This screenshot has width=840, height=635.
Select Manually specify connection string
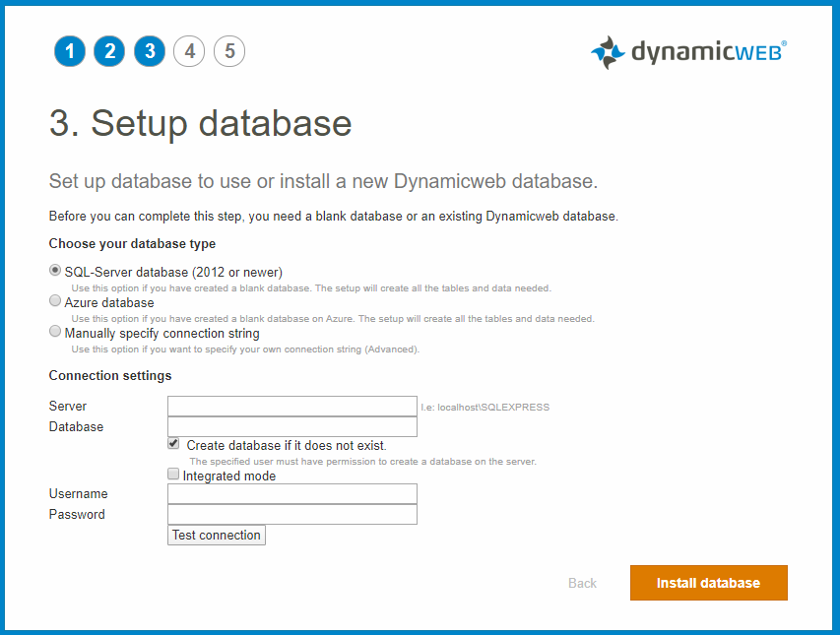(55, 333)
